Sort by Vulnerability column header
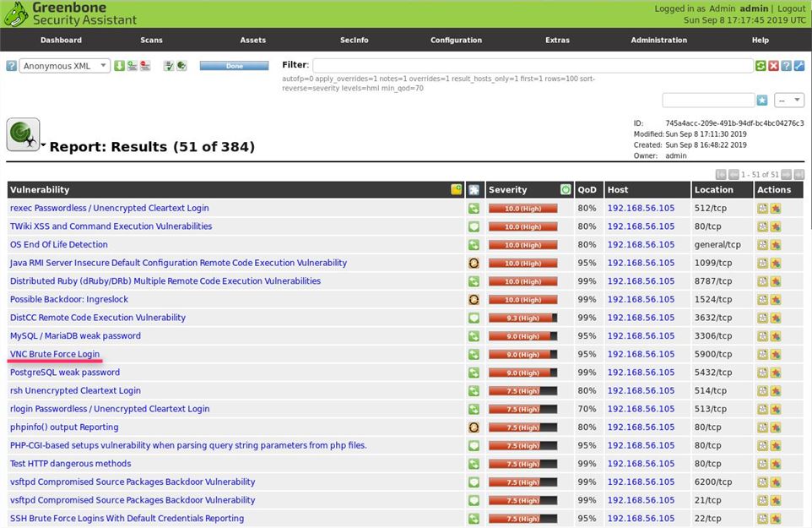 [x=40, y=189]
